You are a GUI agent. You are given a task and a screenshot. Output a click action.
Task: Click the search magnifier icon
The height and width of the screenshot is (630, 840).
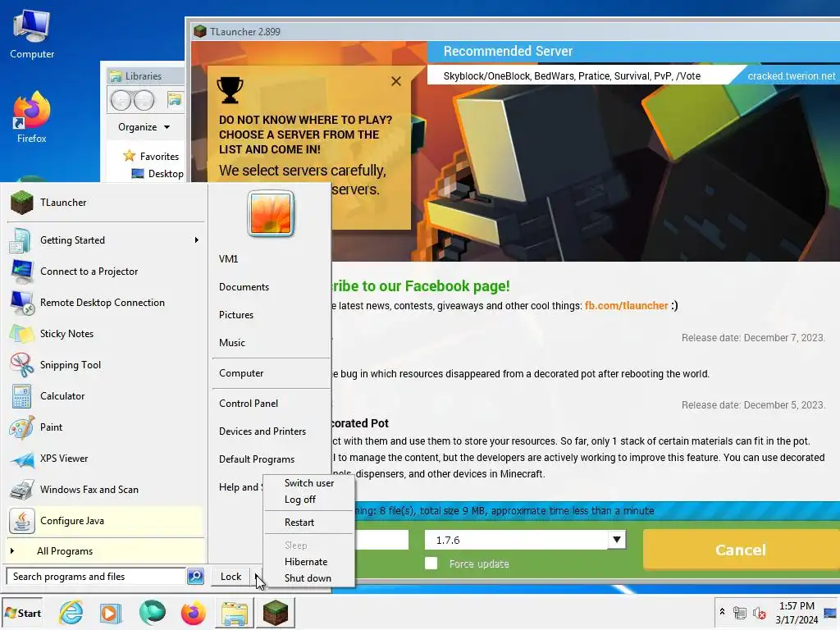tap(195, 577)
